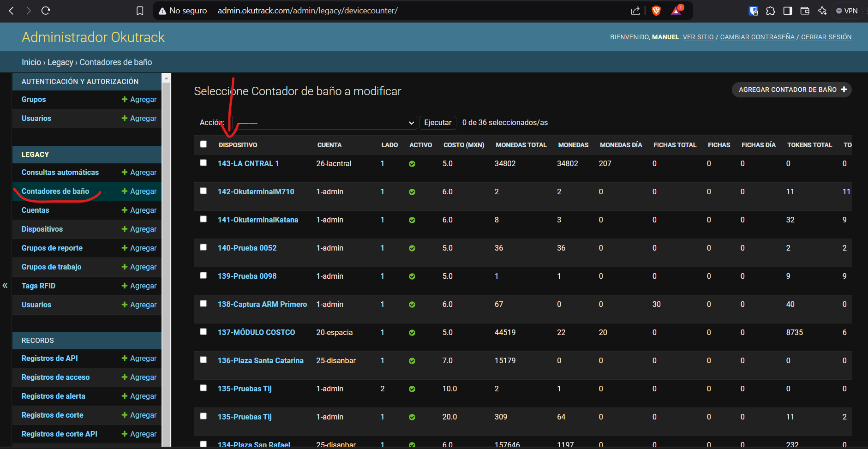Toggle the browser sidebar panel icon
The width and height of the screenshot is (868, 449).
coord(788,11)
